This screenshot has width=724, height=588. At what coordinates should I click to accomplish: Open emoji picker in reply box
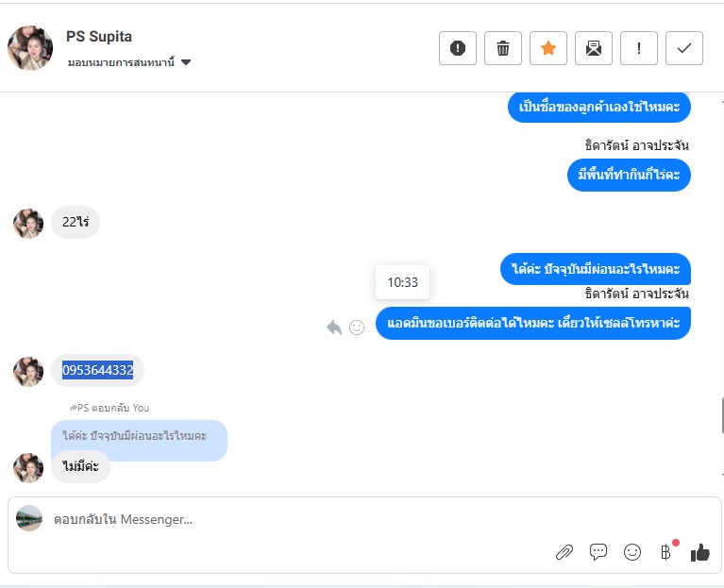(632, 552)
